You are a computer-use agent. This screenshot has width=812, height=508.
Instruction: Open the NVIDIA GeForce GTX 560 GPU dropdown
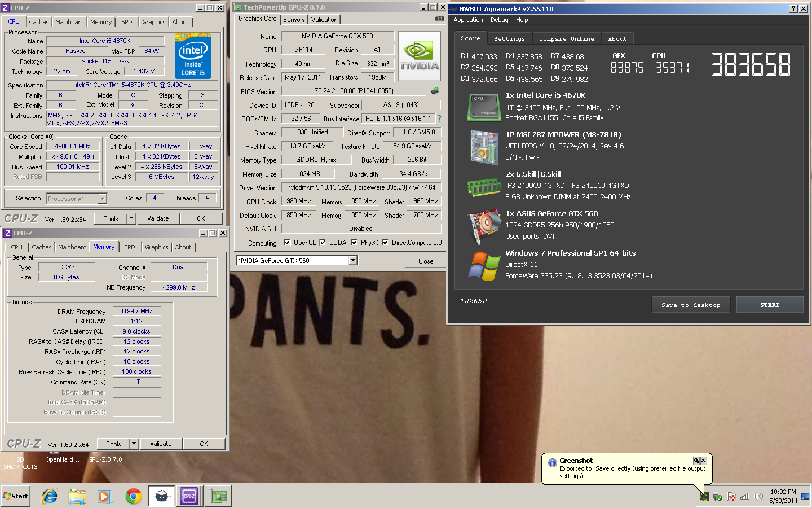353,260
